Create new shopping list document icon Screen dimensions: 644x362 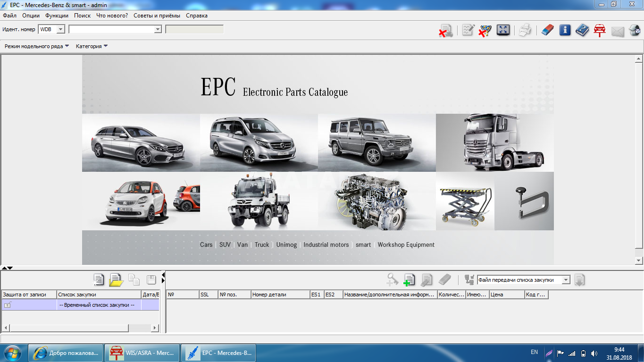[99, 280]
